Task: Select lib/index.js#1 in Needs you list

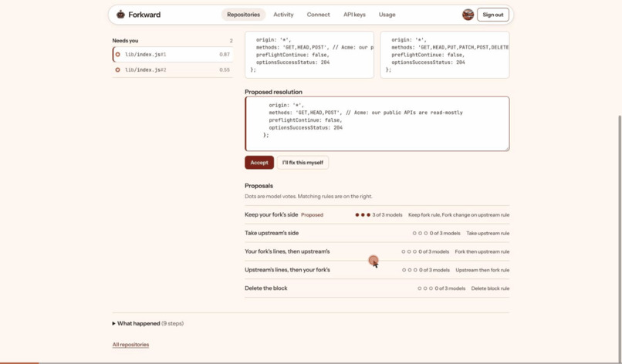Action: pyautogui.click(x=173, y=54)
